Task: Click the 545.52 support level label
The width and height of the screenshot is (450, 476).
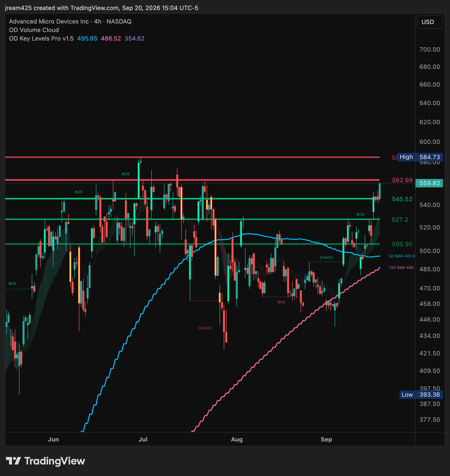Action: pos(402,199)
